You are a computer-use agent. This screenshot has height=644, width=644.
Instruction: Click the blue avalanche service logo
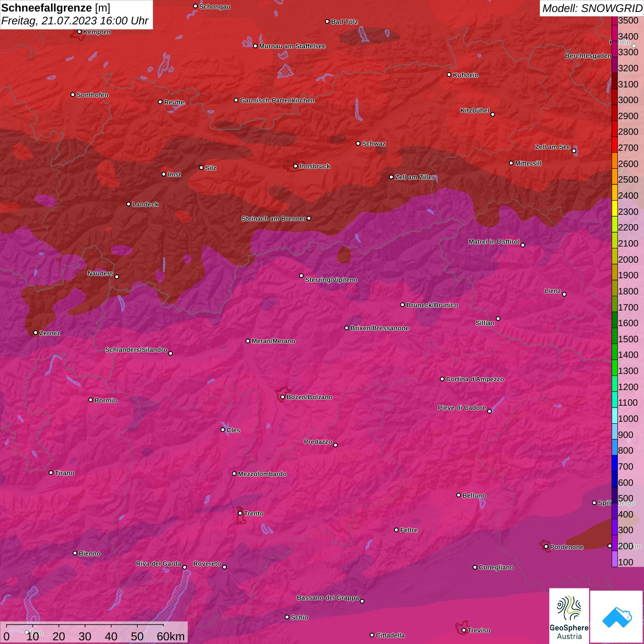coord(617,617)
